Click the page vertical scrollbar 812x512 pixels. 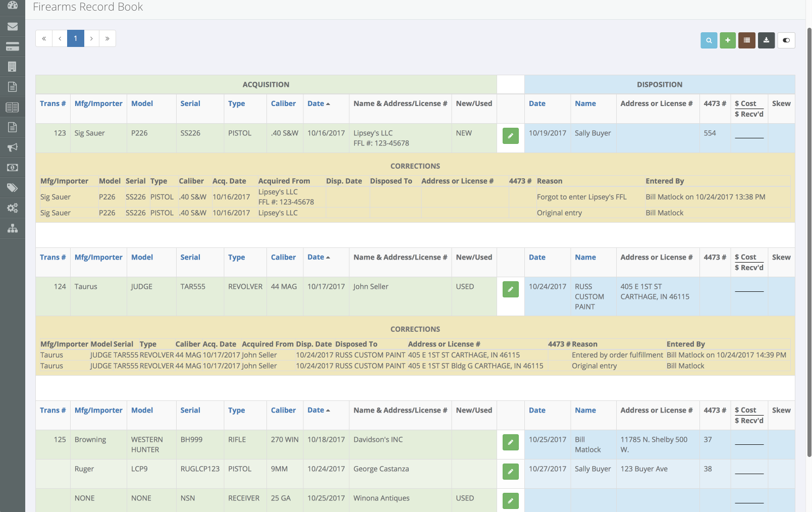(x=809, y=242)
